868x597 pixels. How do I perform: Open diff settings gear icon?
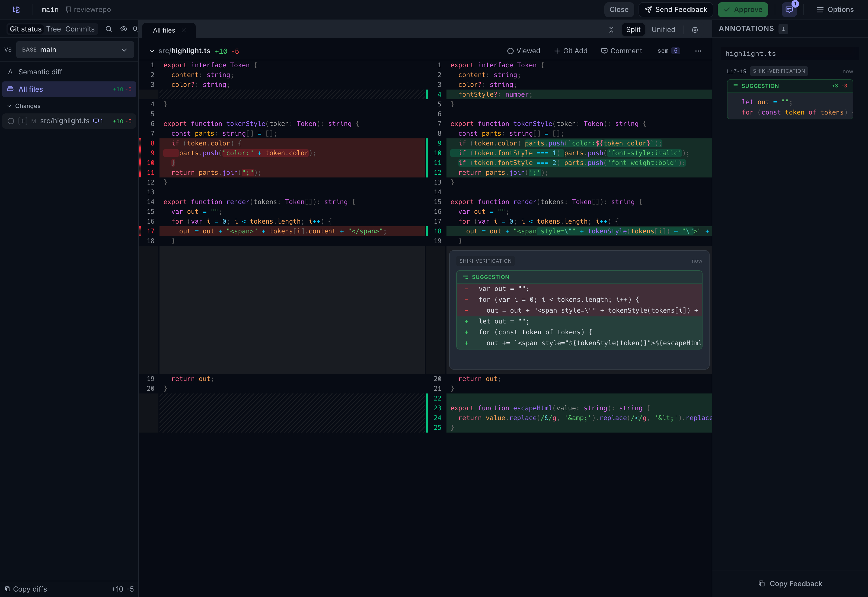[x=695, y=30]
